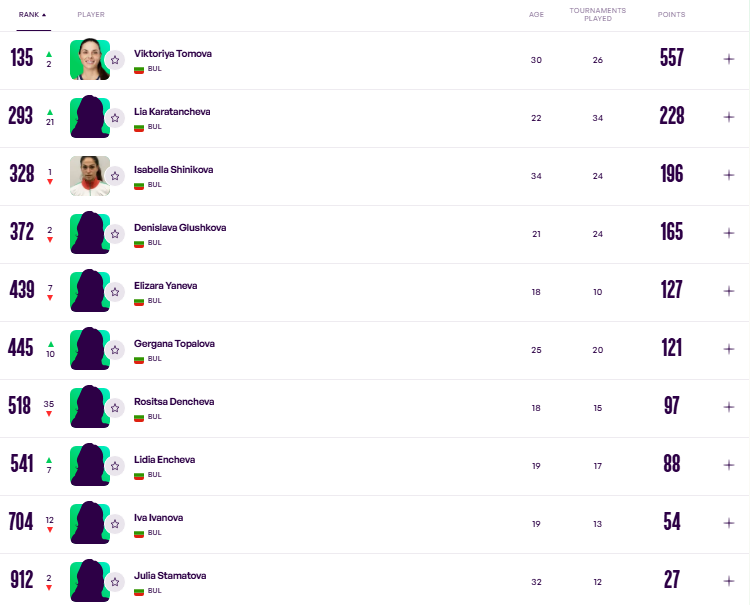
Task: Star Lidia Encheva as favorite
Action: 115,466
